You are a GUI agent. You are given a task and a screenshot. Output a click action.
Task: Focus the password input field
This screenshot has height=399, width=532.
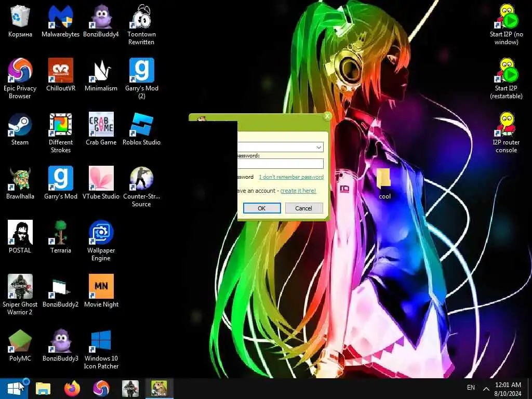pyautogui.click(x=281, y=164)
